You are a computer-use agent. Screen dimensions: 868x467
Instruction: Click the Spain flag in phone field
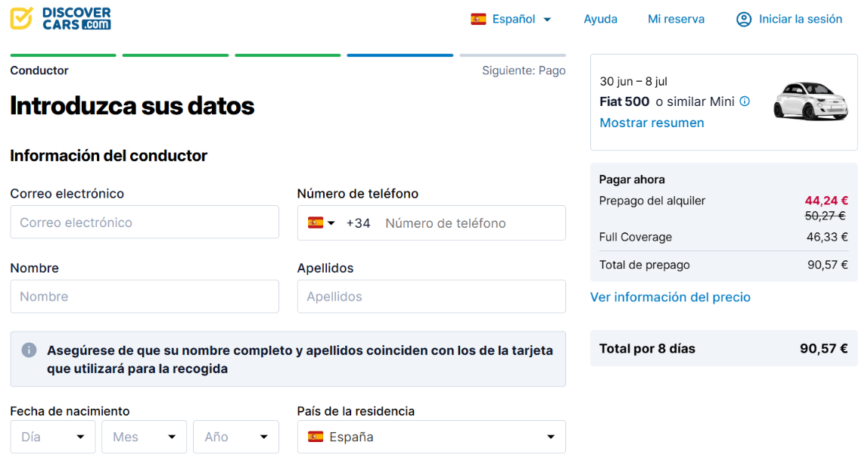316,223
